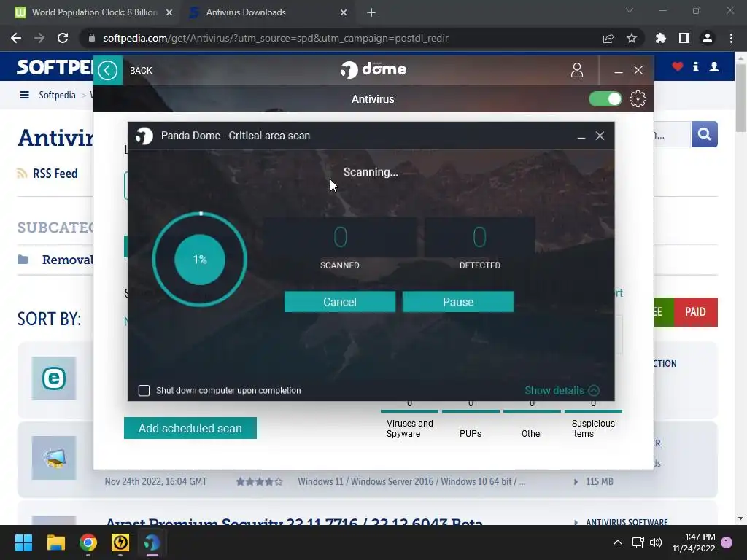
Task: Click the 115 MB download size entry
Action: (600, 482)
